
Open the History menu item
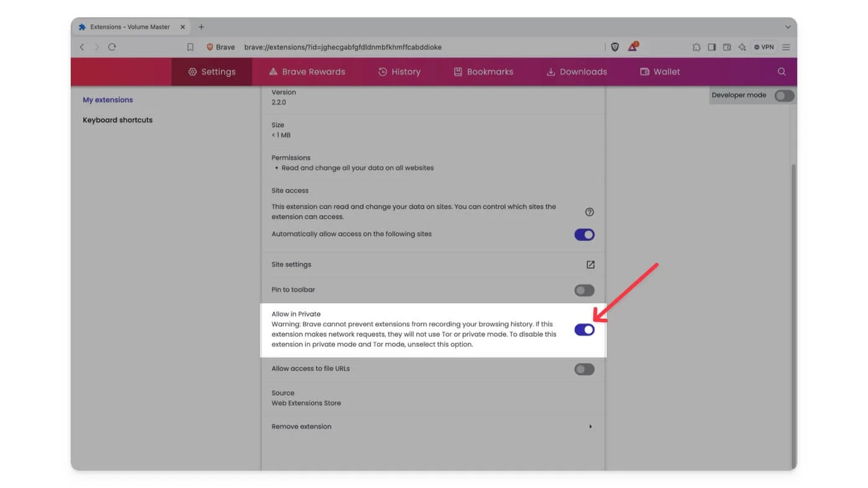[x=400, y=72]
